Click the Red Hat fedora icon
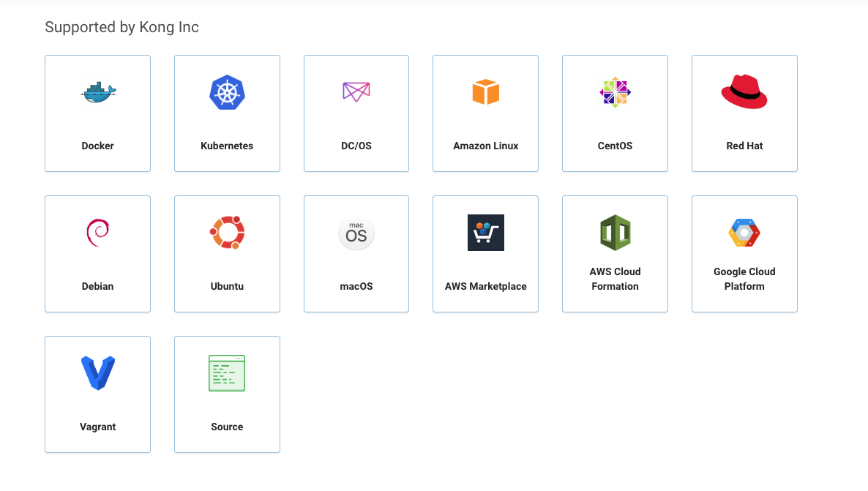The width and height of the screenshot is (868, 491). (744, 91)
